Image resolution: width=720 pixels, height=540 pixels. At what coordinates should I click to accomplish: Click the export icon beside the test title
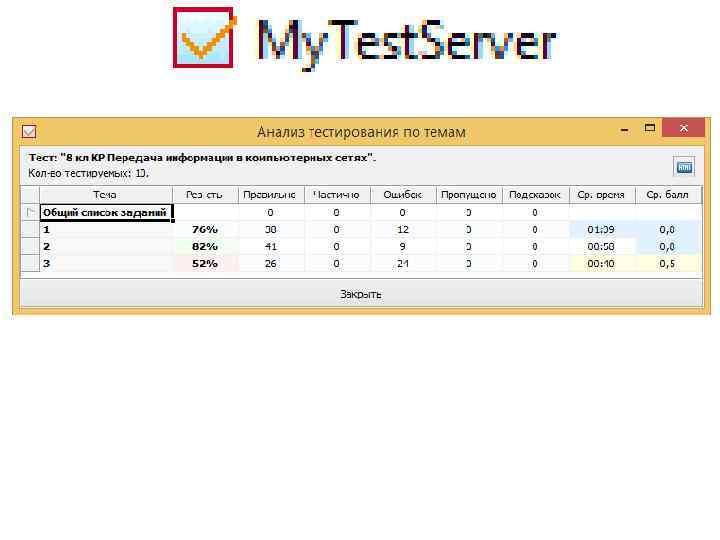click(684, 166)
